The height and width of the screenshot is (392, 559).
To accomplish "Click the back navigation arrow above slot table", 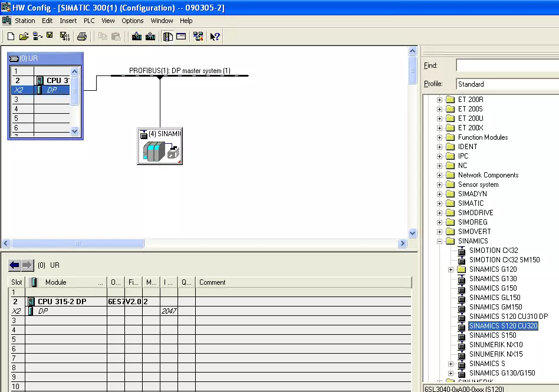I will click(x=15, y=265).
